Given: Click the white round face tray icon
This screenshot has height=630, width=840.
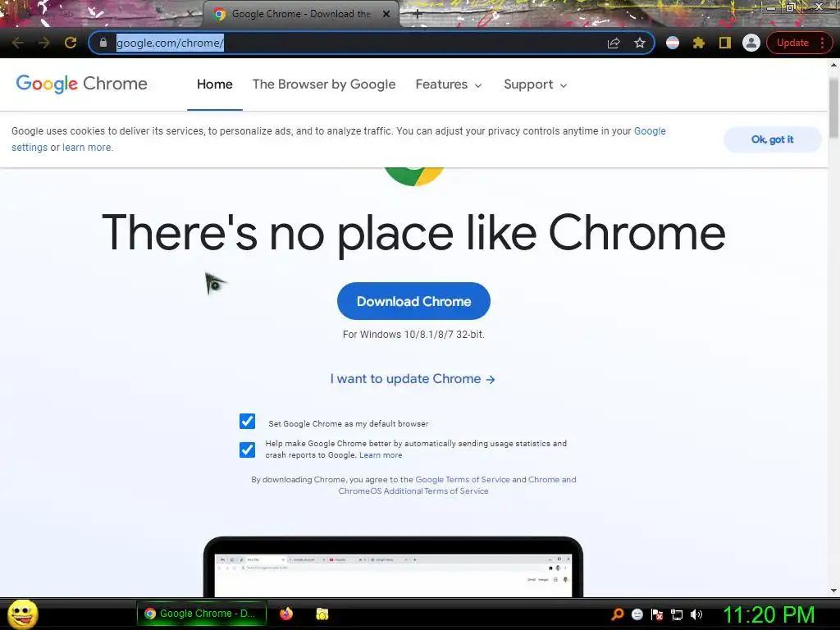Looking at the screenshot, I should (637, 614).
